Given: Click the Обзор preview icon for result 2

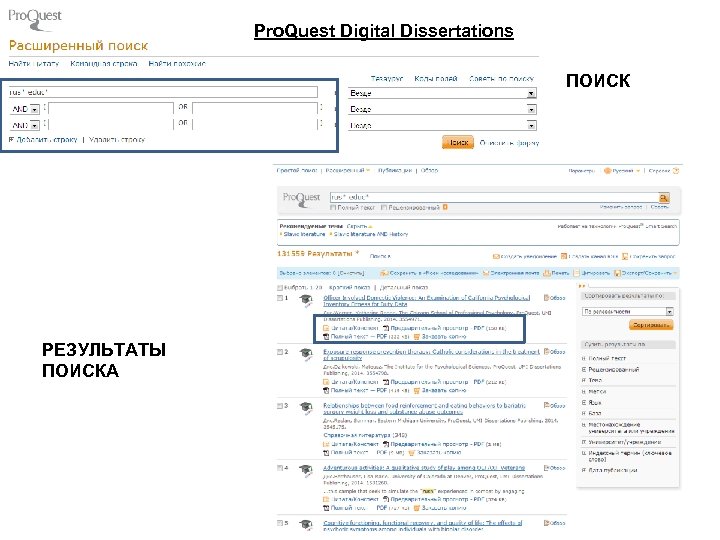Looking at the screenshot, I should (547, 351).
